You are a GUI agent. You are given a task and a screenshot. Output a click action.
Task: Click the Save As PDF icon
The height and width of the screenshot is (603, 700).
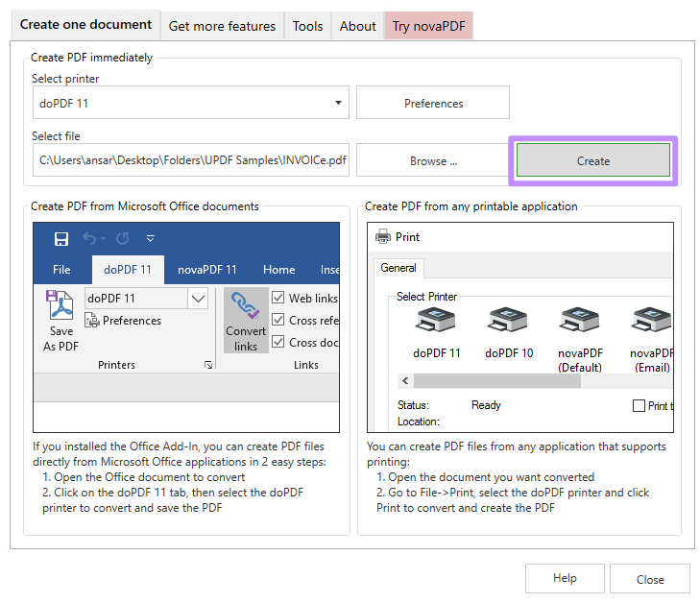pos(60,304)
